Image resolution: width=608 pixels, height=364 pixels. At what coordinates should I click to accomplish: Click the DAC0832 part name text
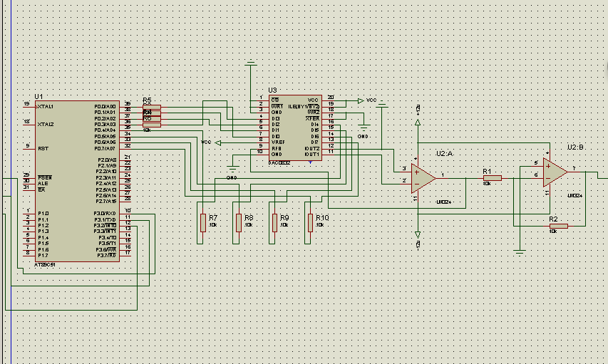[279, 163]
